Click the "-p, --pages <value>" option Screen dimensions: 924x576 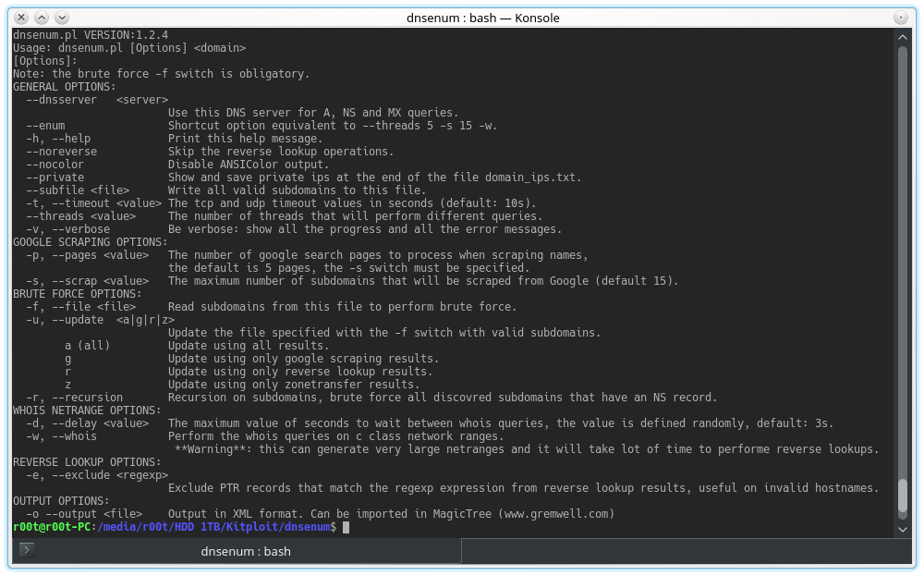[87, 255]
